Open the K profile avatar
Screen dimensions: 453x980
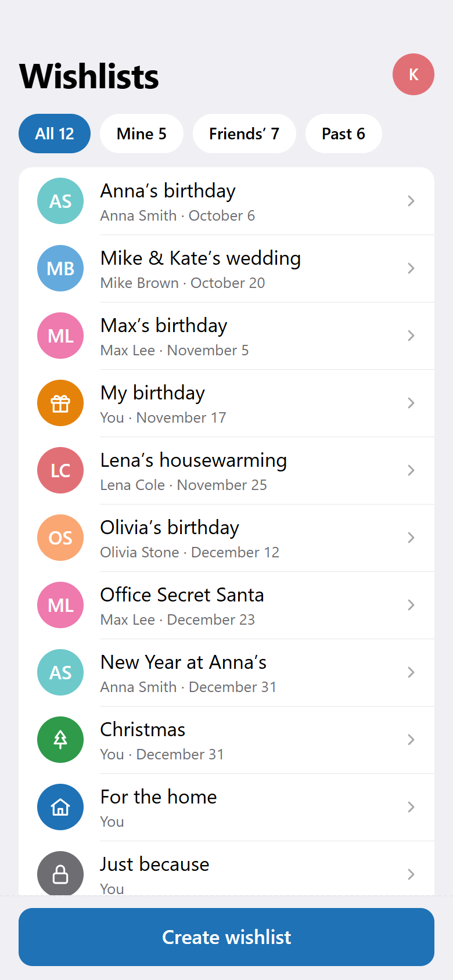[414, 74]
